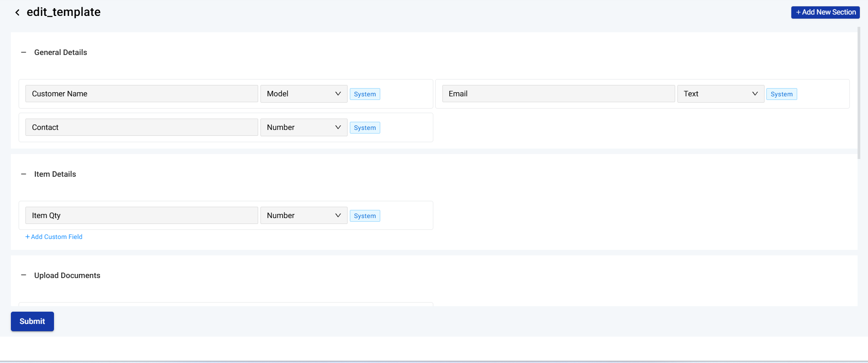Open the Email field type dropdown
This screenshot has width=868, height=363.
point(720,94)
